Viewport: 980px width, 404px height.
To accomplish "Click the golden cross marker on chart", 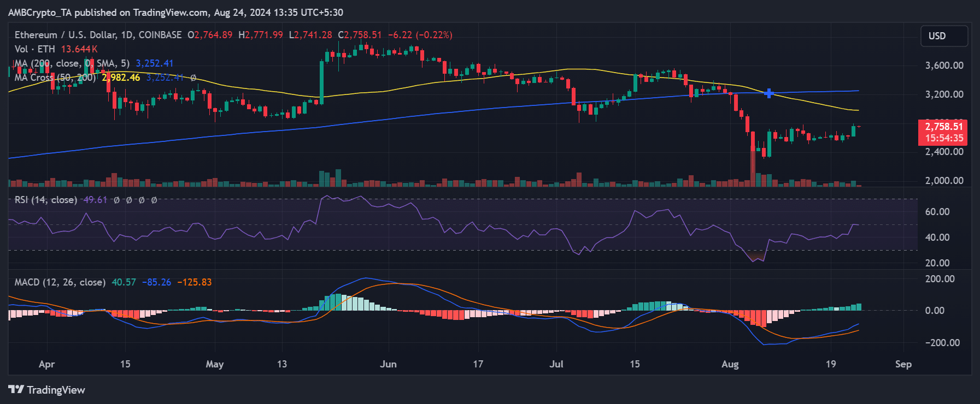I will 769,93.
